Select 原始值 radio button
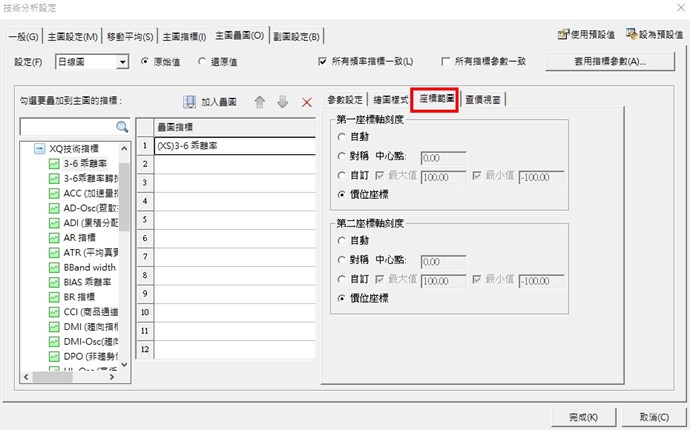Viewport: 690px width, 430px height. click(145, 62)
